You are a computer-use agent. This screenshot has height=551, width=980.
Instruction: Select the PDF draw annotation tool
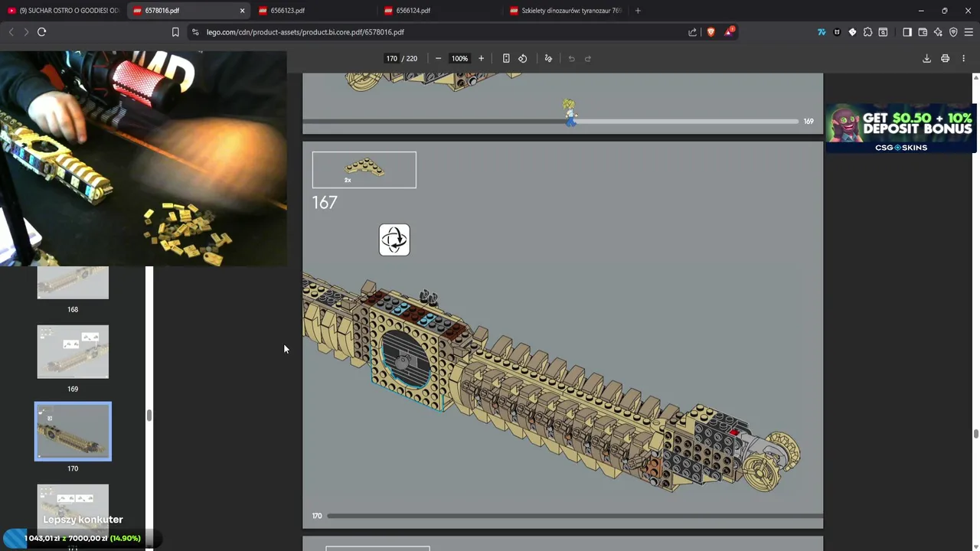pyautogui.click(x=548, y=58)
